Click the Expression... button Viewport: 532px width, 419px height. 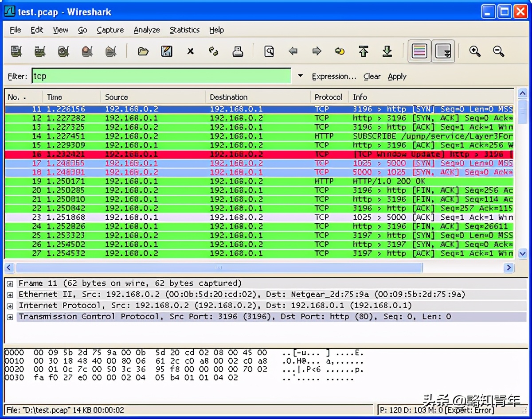click(x=334, y=77)
